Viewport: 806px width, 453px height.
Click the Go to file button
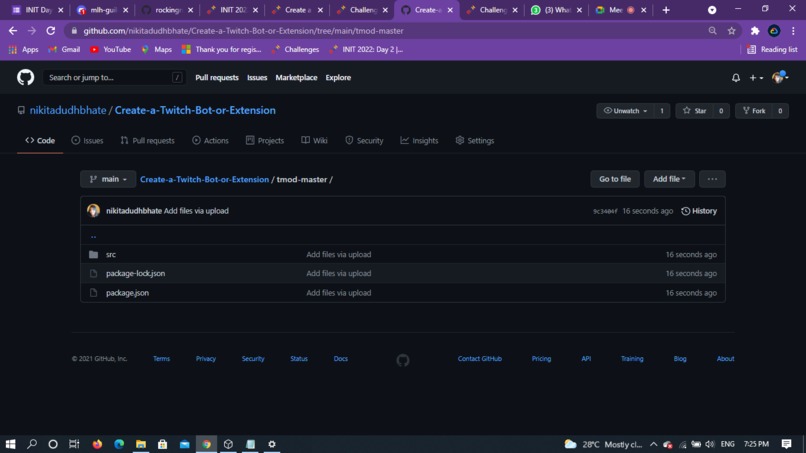pos(615,179)
